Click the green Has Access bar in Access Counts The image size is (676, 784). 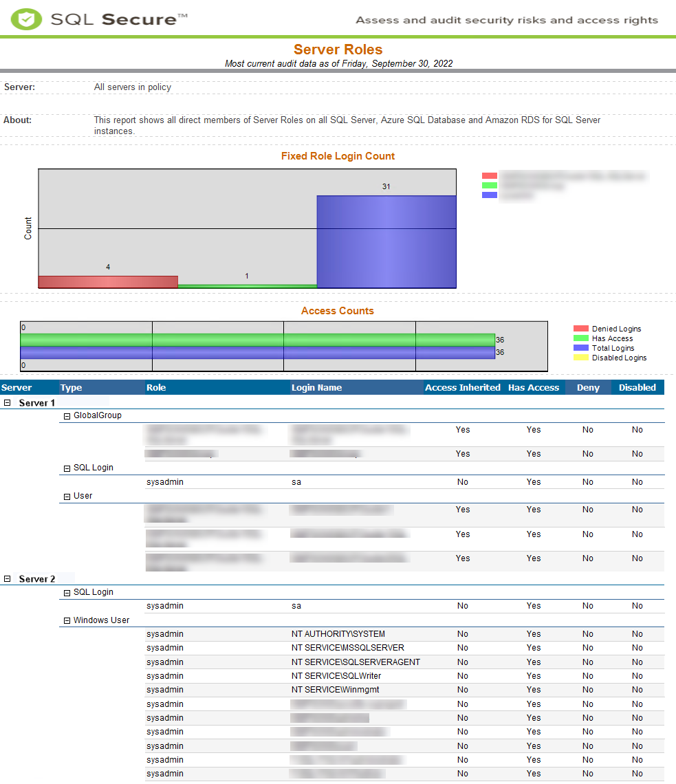pos(257,340)
